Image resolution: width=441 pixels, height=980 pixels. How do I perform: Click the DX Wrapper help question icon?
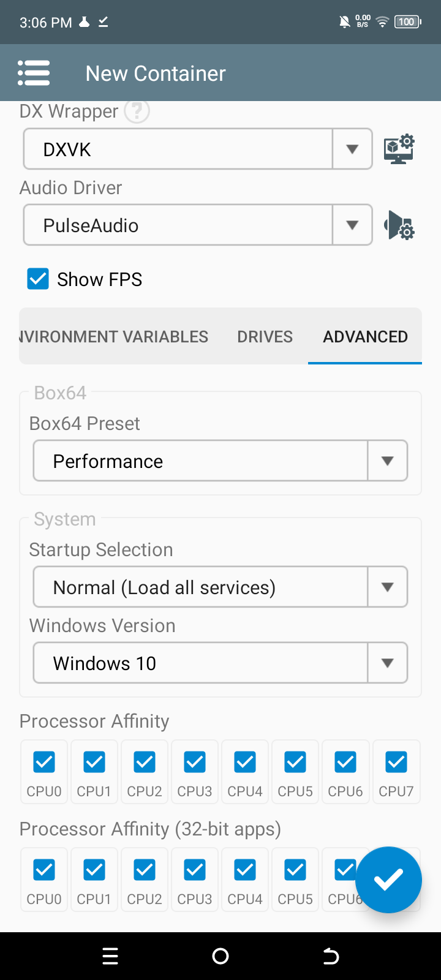tap(137, 111)
